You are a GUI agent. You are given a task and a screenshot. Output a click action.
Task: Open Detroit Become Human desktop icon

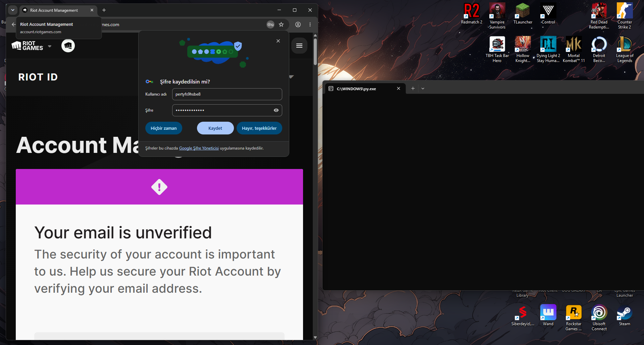point(599,50)
